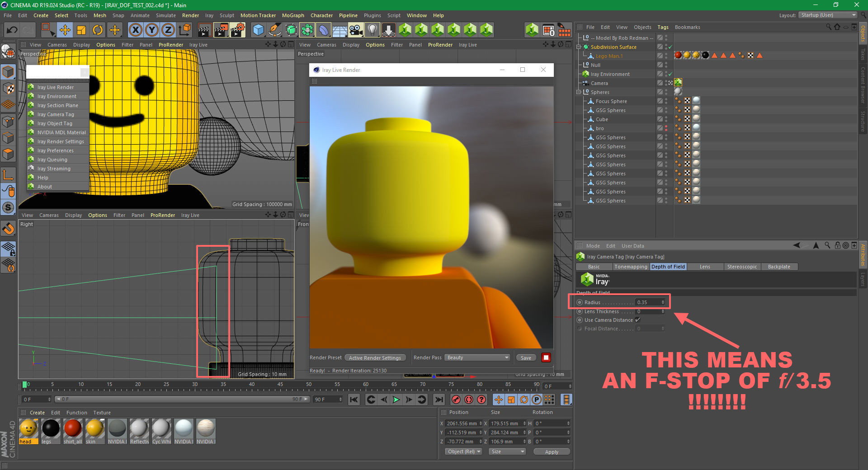Click the Texture mode checkered icon left toolbar
The width and height of the screenshot is (868, 470).
pos(8,89)
